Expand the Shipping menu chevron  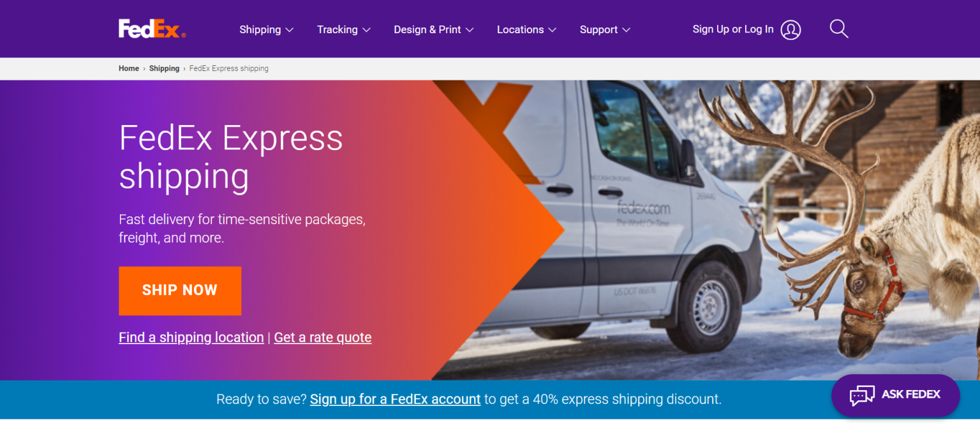pos(289,30)
